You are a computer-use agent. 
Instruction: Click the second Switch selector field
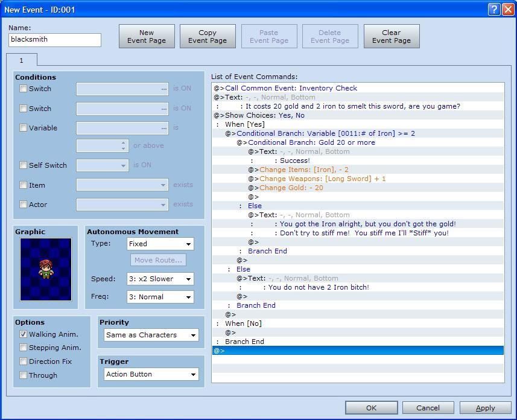tap(122, 109)
